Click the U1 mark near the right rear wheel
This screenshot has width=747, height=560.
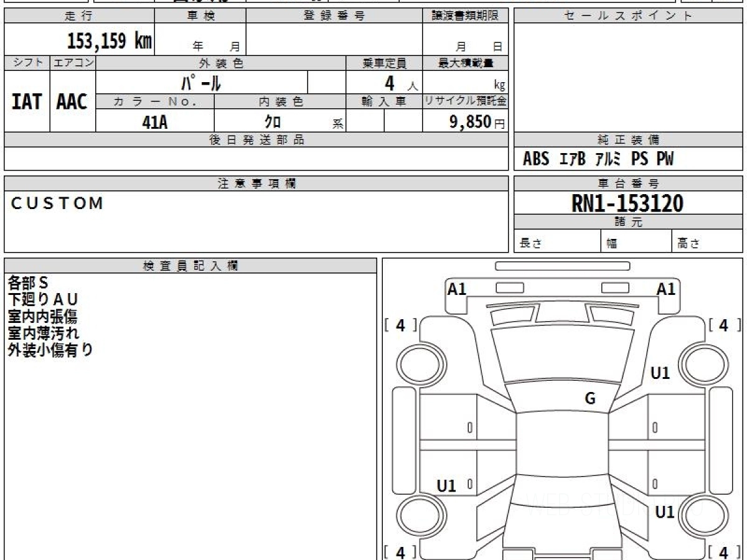(665, 512)
